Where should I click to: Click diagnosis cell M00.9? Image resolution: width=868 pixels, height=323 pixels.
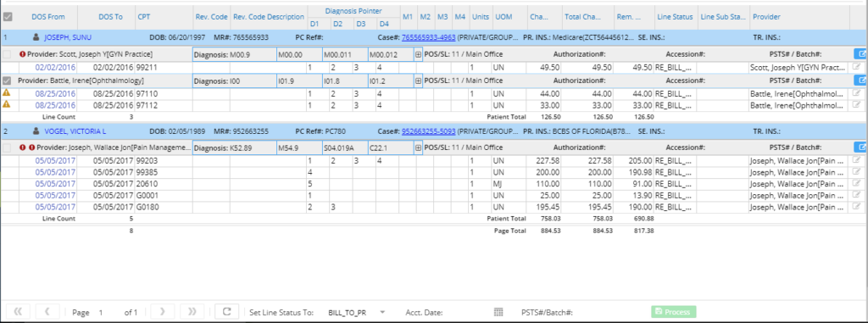[x=234, y=54]
